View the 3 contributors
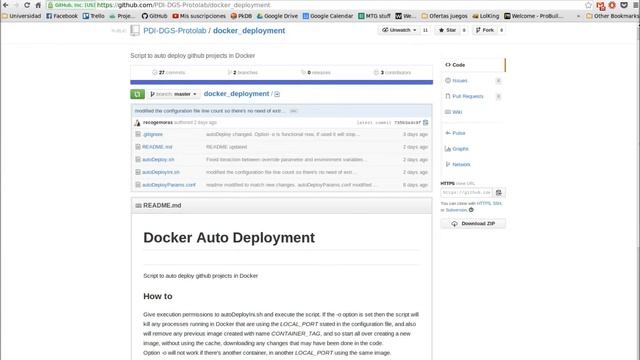640x360 pixels. (393, 73)
